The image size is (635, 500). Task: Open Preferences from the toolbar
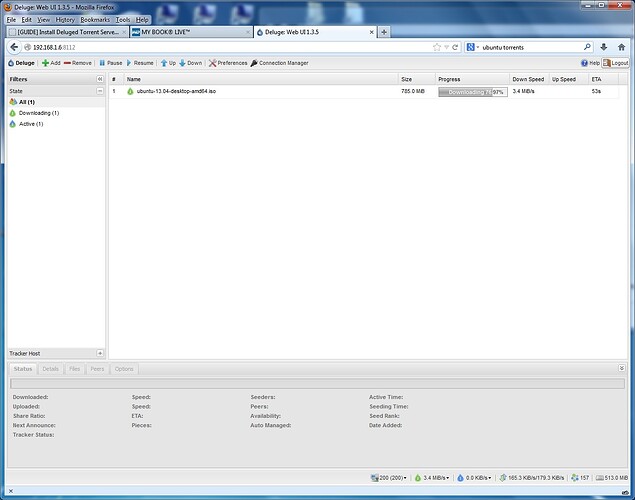point(228,63)
